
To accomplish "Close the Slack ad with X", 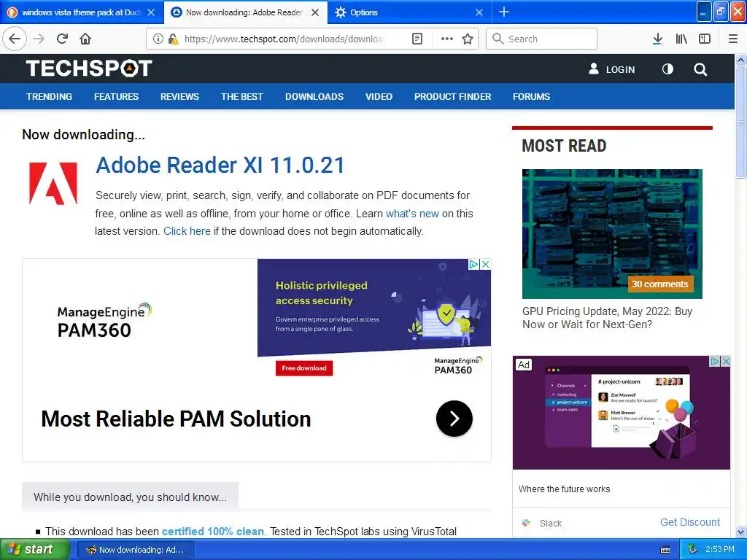I will point(726,362).
